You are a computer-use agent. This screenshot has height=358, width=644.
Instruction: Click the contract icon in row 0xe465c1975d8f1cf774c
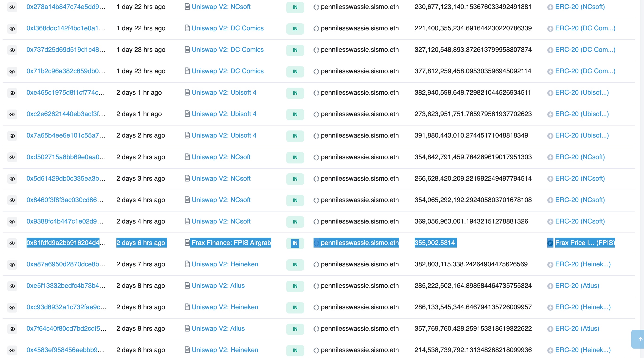coord(187,92)
